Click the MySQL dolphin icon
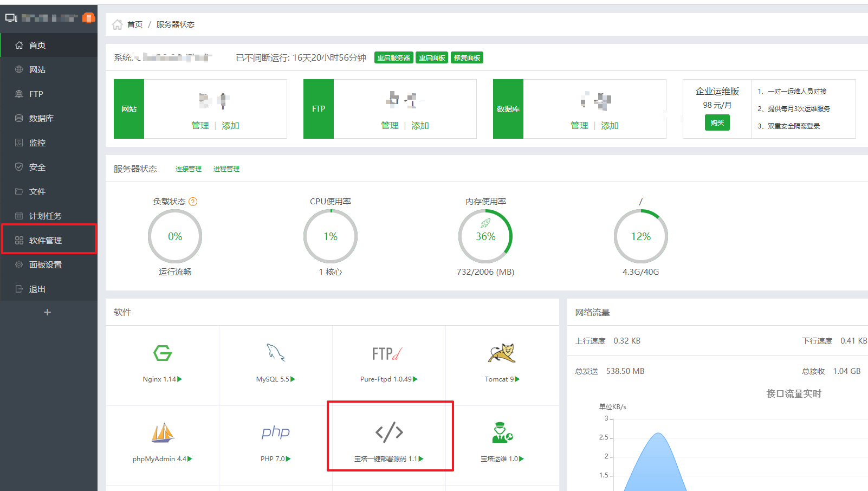Screen dimensions: 868x491 pyautogui.click(x=276, y=353)
